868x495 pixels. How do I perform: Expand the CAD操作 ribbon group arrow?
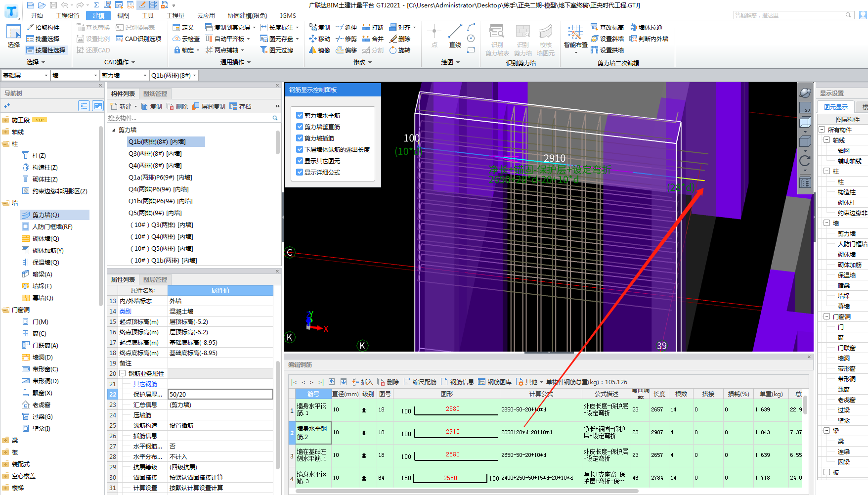tap(133, 62)
